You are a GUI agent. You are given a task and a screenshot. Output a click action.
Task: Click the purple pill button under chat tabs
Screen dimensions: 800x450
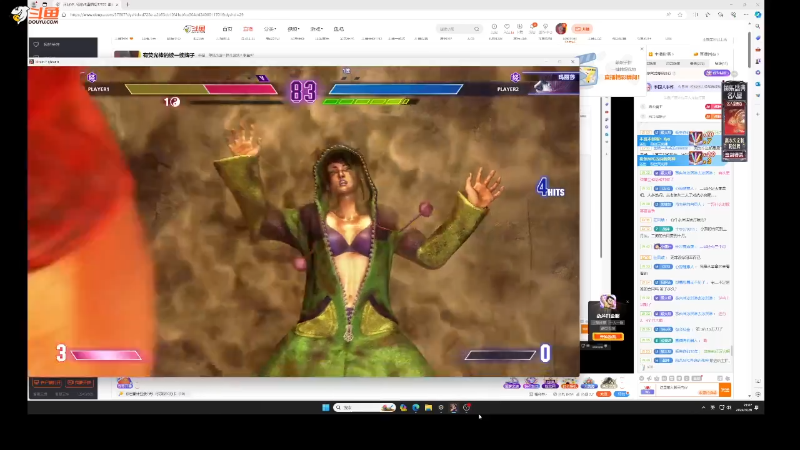pyautogui.click(x=717, y=73)
